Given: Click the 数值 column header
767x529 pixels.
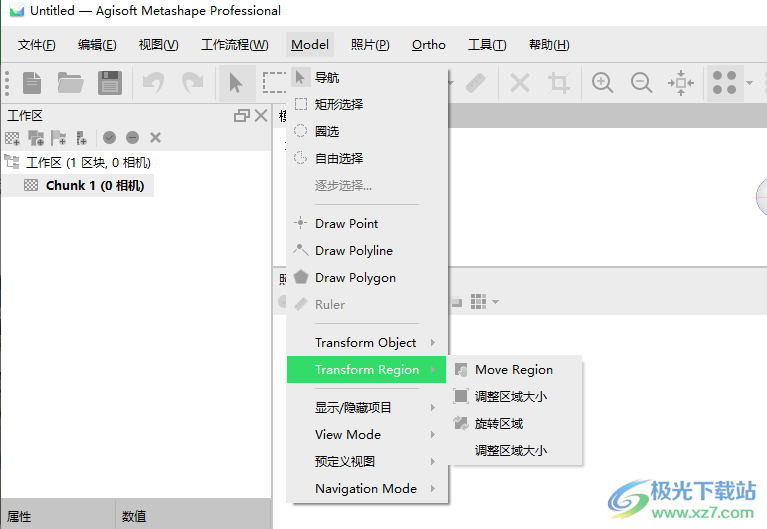Looking at the screenshot, I should (193, 516).
